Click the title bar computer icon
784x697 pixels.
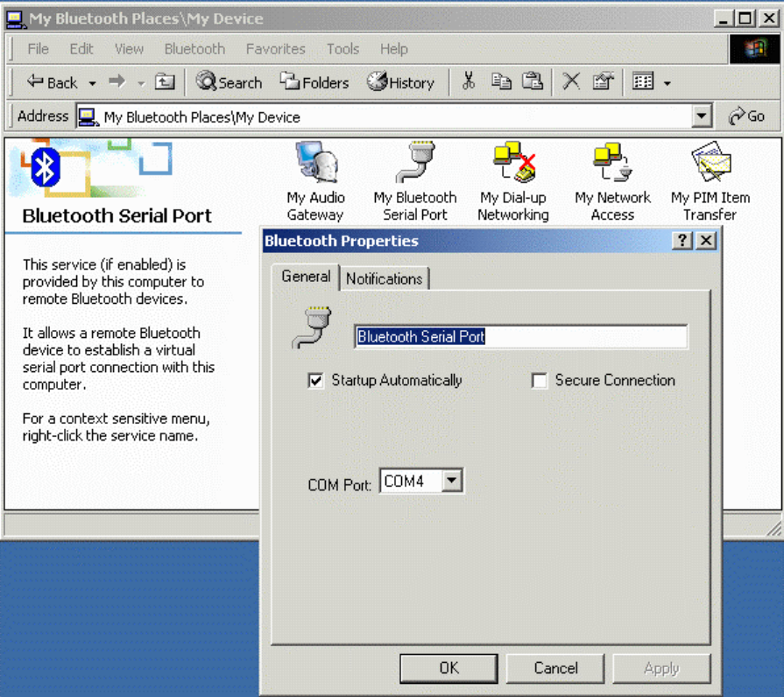pyautogui.click(x=15, y=19)
